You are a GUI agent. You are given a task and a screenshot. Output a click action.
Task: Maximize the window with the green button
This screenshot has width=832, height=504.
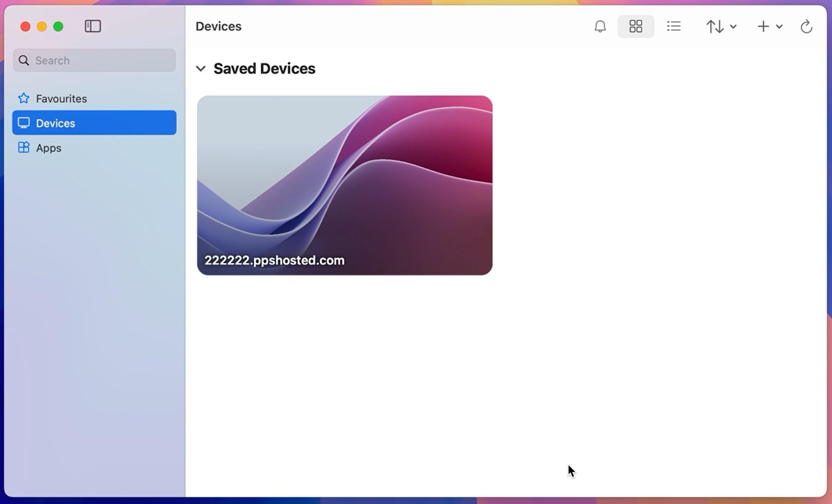click(59, 27)
